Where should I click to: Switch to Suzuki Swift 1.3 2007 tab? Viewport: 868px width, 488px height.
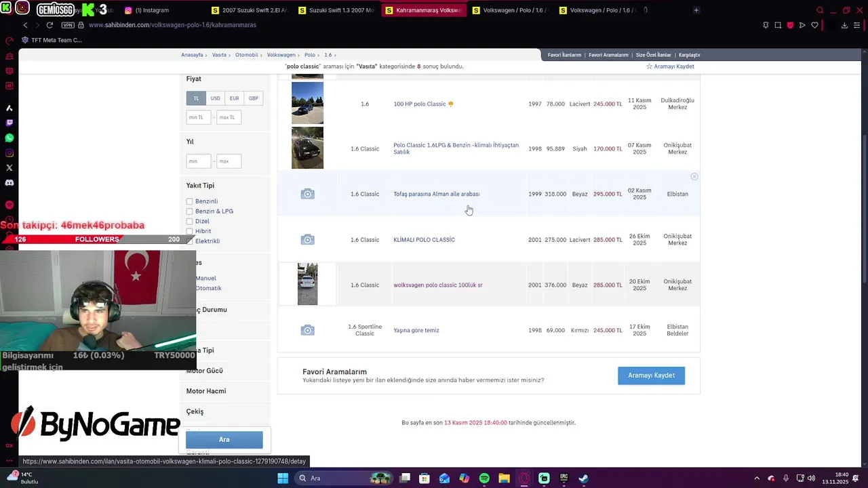coord(337,10)
